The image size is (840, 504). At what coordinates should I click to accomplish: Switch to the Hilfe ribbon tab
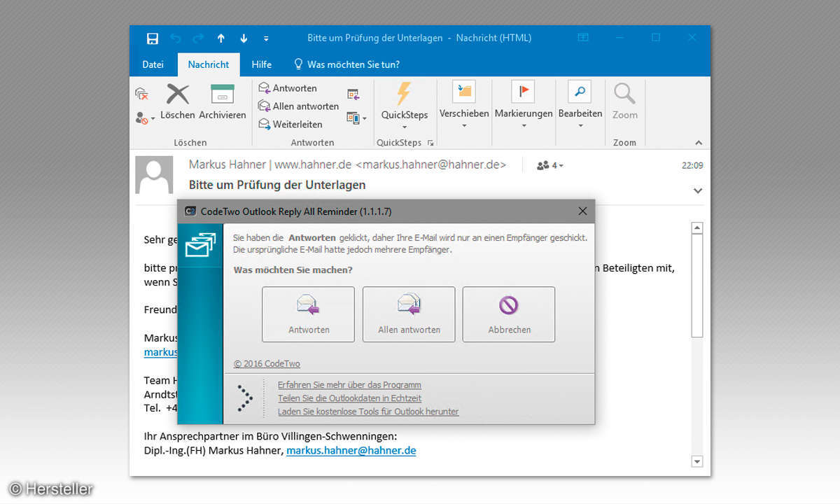click(262, 64)
